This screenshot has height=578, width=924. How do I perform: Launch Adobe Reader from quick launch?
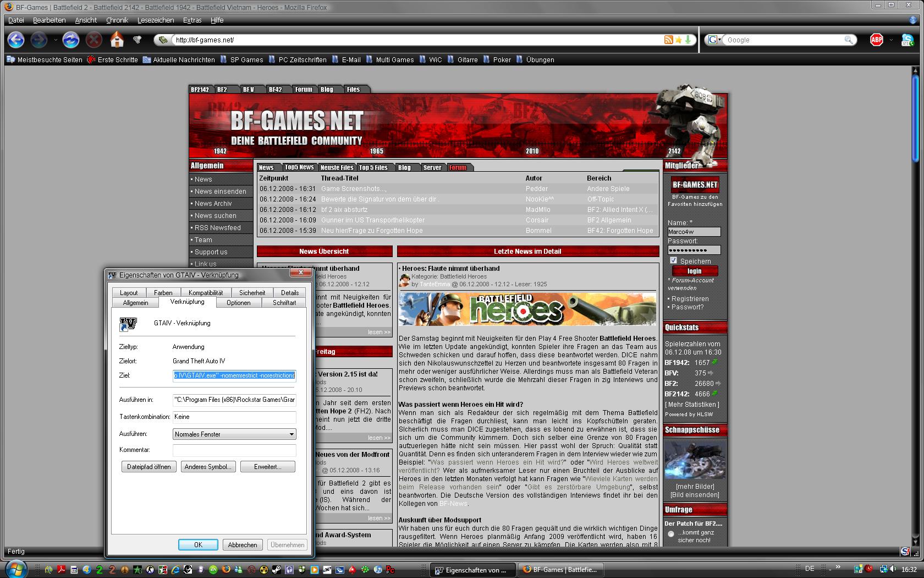pyautogui.click(x=61, y=570)
